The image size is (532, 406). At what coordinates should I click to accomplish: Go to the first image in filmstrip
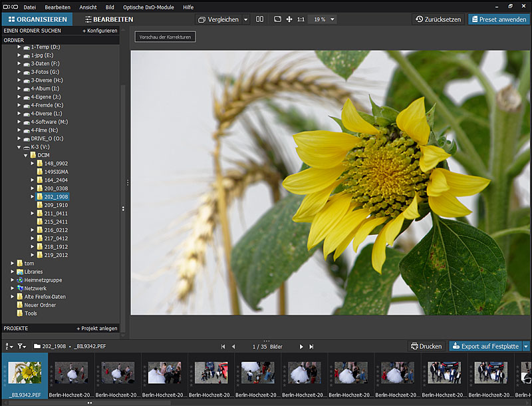point(223,347)
